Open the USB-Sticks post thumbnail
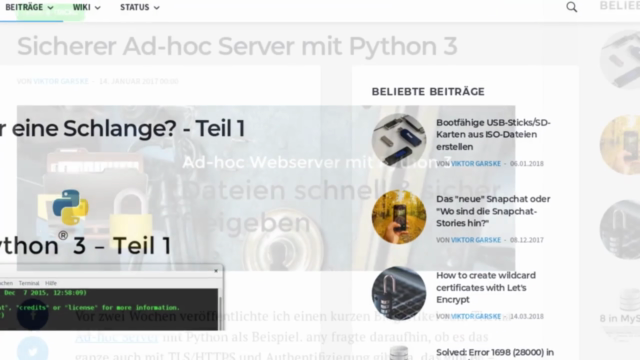Screen dimensions: 640x360 pyautogui.click(x=399, y=140)
